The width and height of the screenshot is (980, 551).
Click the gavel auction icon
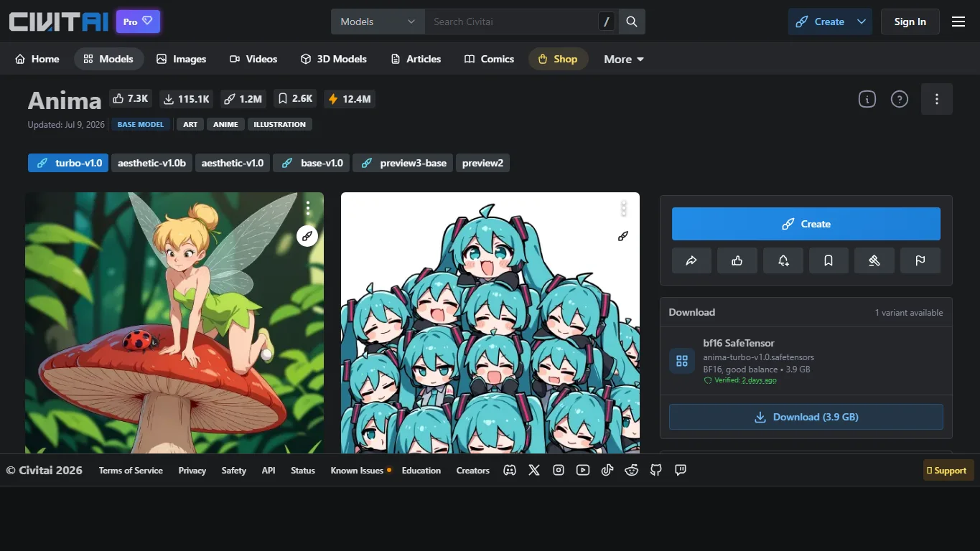click(874, 260)
